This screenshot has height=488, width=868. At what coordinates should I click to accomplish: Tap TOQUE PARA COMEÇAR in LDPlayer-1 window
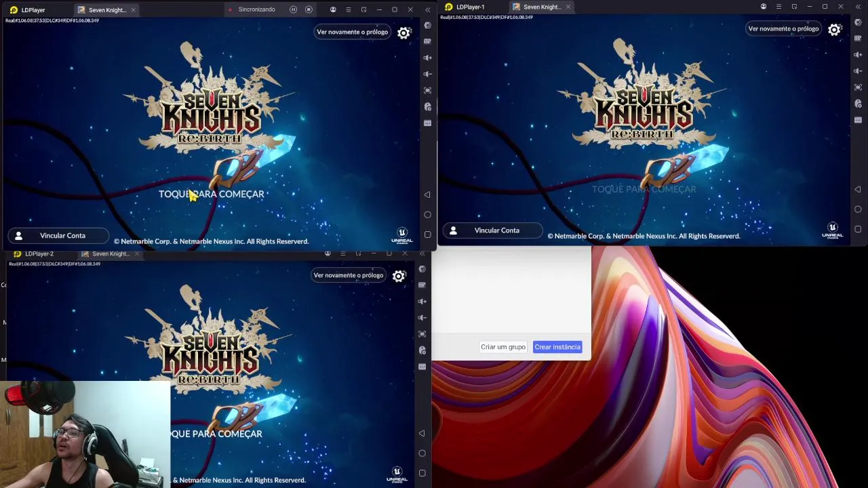[644, 189]
